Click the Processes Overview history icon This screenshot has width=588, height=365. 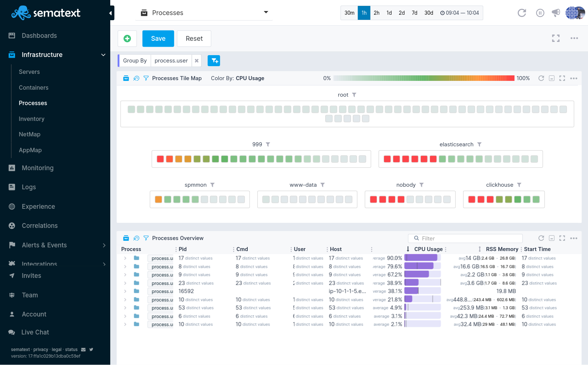tap(136, 238)
